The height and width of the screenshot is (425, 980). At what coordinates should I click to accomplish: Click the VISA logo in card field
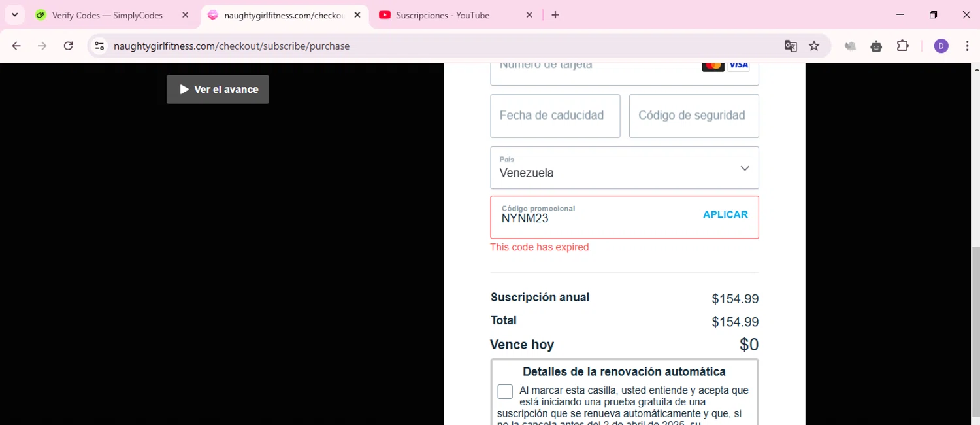[739, 65]
